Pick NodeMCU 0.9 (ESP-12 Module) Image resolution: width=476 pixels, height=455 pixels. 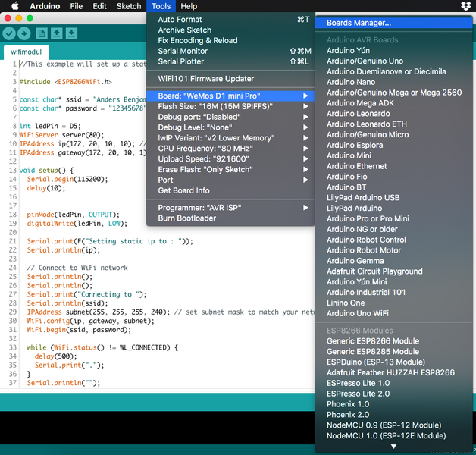point(393,425)
